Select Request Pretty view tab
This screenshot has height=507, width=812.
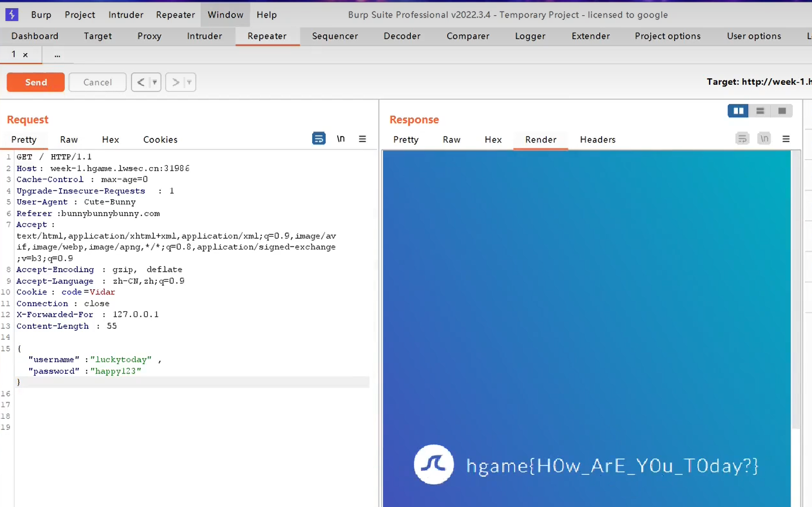pos(24,140)
